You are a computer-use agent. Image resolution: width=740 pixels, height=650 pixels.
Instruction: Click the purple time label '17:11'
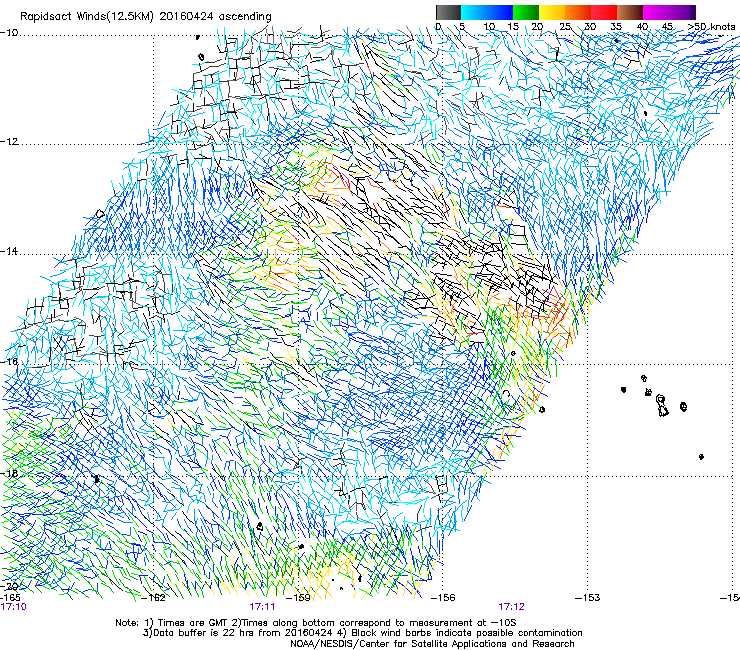pyautogui.click(x=262, y=607)
